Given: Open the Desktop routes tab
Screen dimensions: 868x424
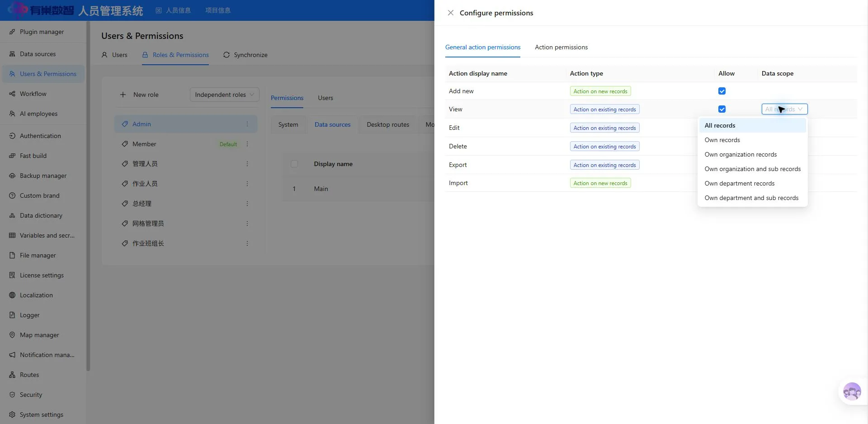Looking at the screenshot, I should (388, 124).
